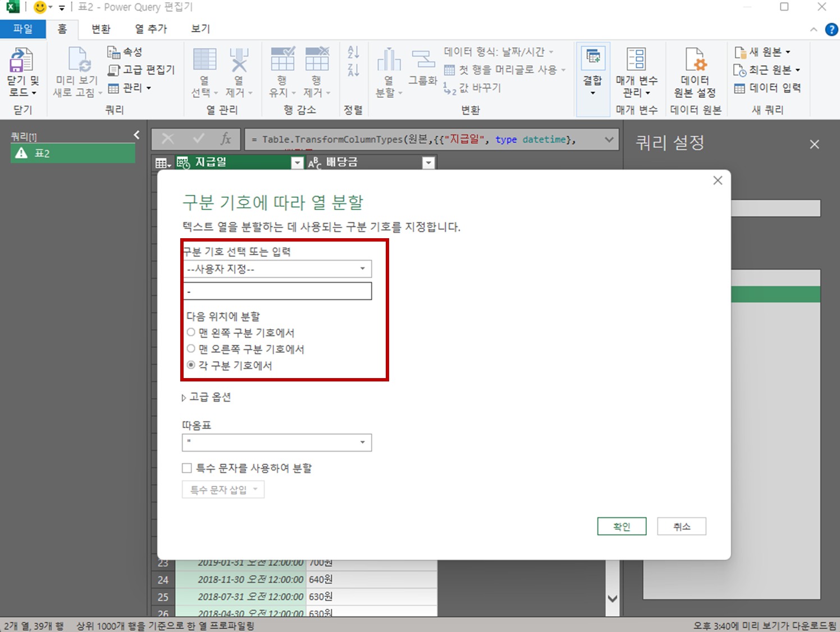Click the Close & Load icon
This screenshot has height=632, width=840.
(x=22, y=70)
